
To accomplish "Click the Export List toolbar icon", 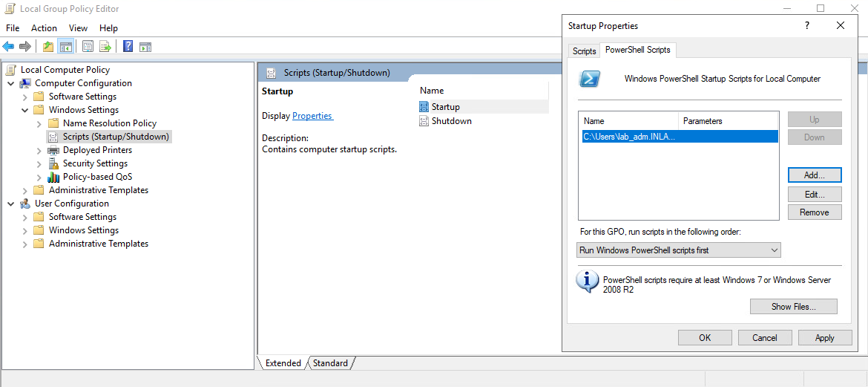I will (x=105, y=47).
